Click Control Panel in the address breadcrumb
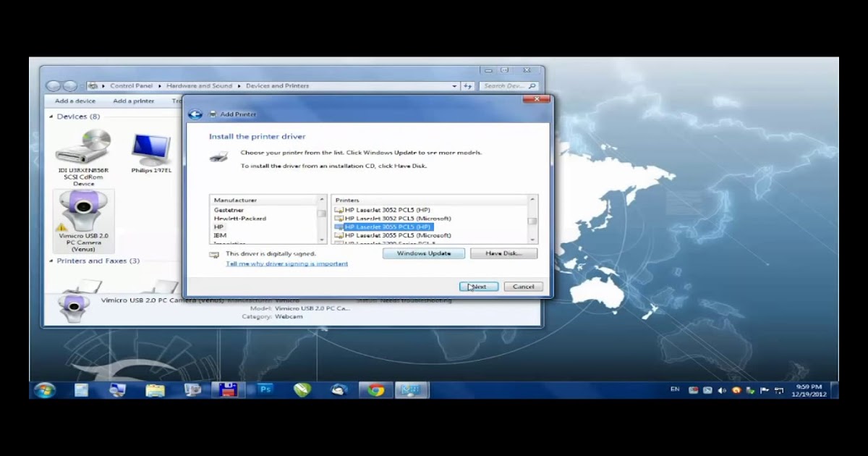868x456 pixels. (132, 86)
